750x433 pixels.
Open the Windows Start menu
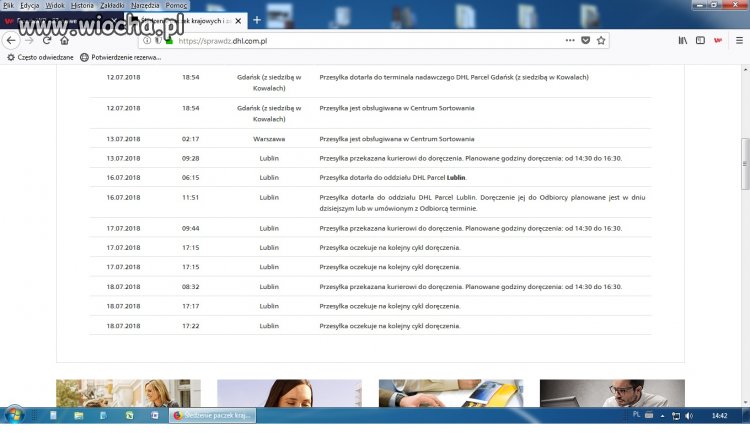click(14, 415)
